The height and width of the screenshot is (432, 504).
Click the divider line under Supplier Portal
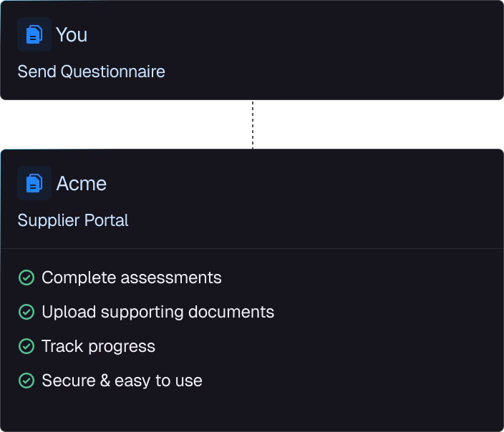[252, 248]
